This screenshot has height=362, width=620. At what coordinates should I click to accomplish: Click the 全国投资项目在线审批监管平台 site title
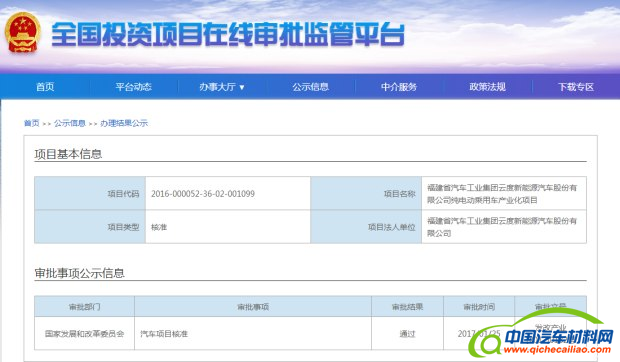coord(228,34)
